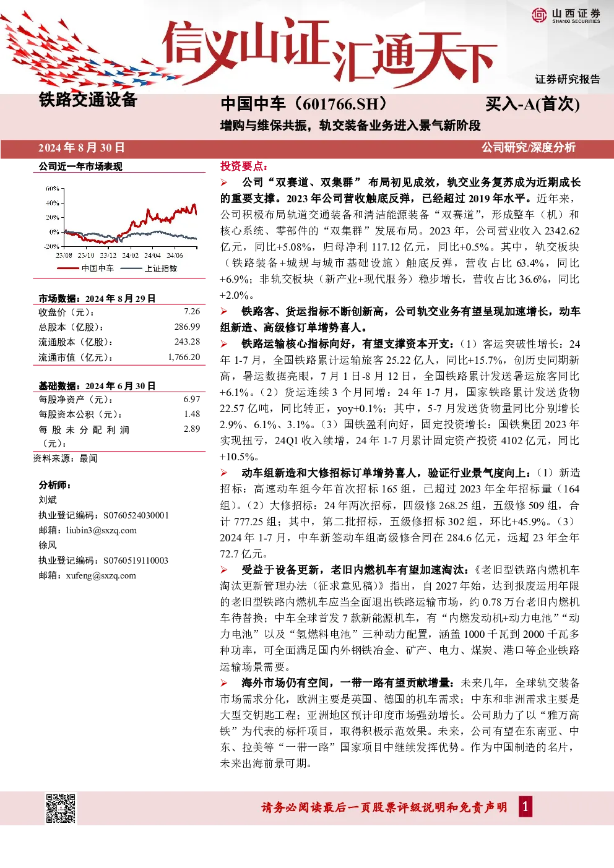Click the bullet arrow before 公司“双赛道、双集群”
614x868 pixels.
[224, 183]
